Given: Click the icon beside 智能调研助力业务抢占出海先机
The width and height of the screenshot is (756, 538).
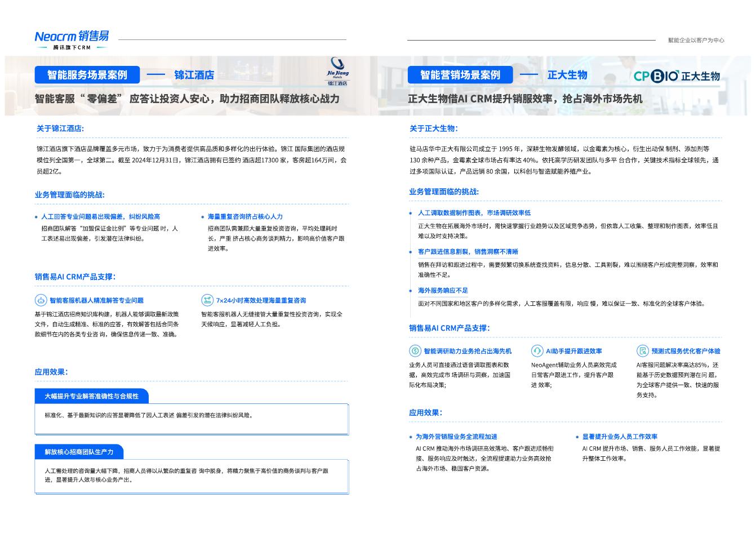Looking at the screenshot, I should point(415,351).
